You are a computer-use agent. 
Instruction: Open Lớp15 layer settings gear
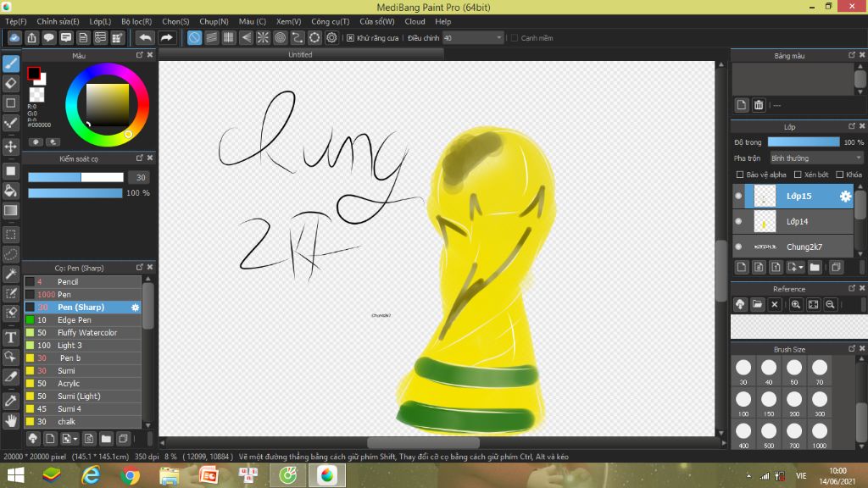(845, 196)
